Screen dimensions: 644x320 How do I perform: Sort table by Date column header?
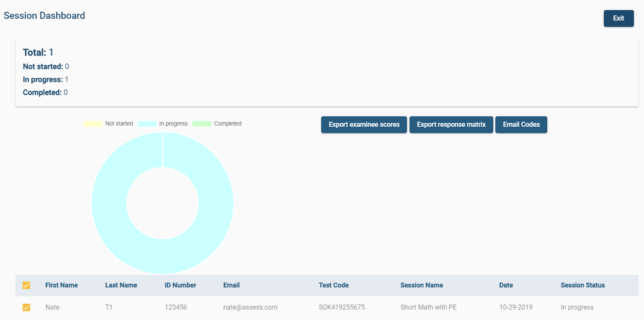coord(506,285)
